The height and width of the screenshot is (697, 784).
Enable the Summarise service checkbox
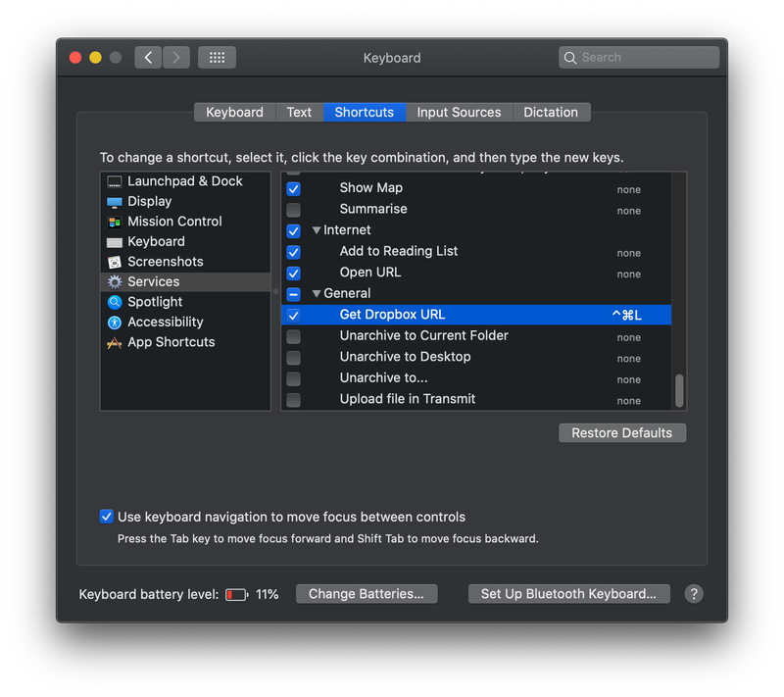click(x=293, y=210)
